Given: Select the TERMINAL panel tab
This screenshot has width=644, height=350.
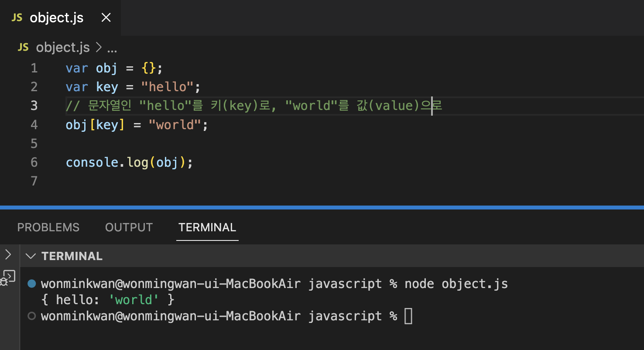Looking at the screenshot, I should (207, 227).
